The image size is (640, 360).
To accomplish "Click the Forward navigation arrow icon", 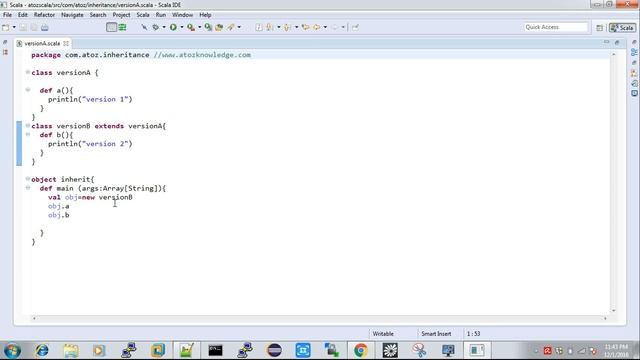I will [335, 27].
